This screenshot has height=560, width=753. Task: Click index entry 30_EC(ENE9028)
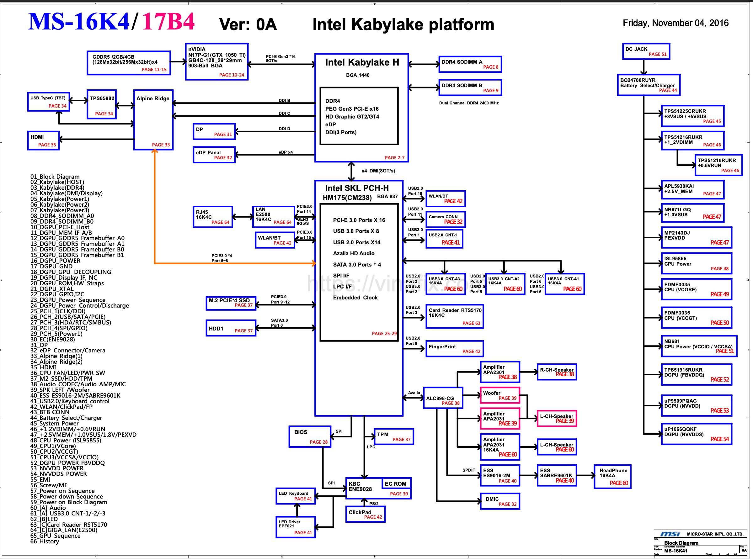[53, 339]
